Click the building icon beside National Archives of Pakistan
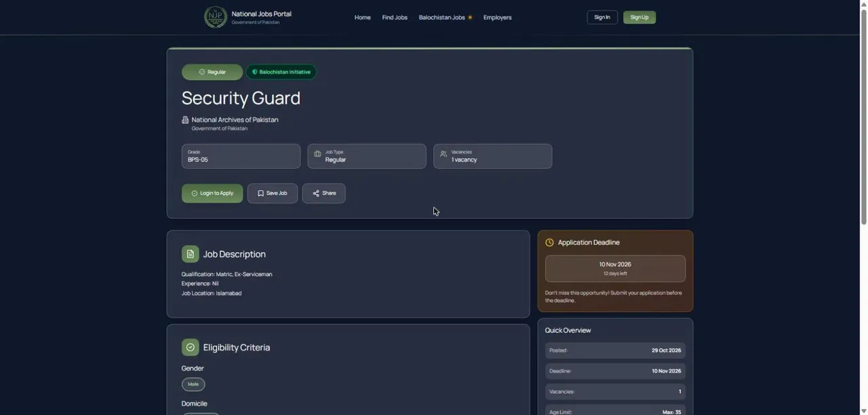 tap(185, 120)
